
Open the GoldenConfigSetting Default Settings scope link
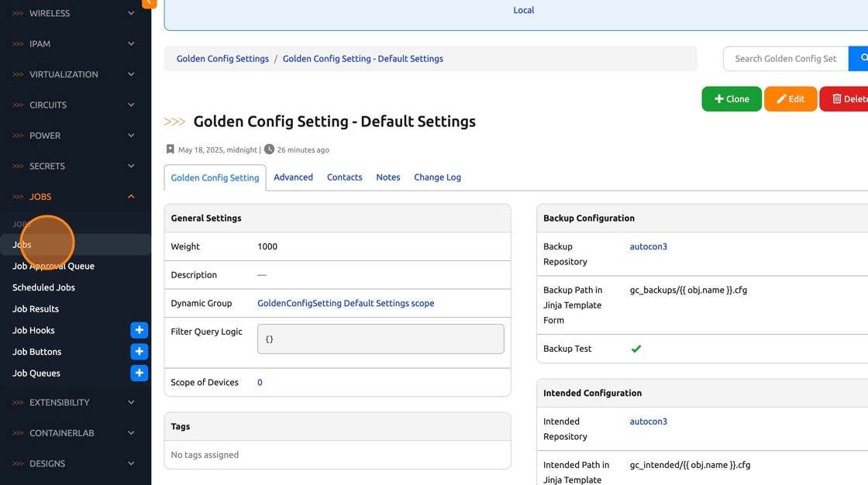point(346,304)
